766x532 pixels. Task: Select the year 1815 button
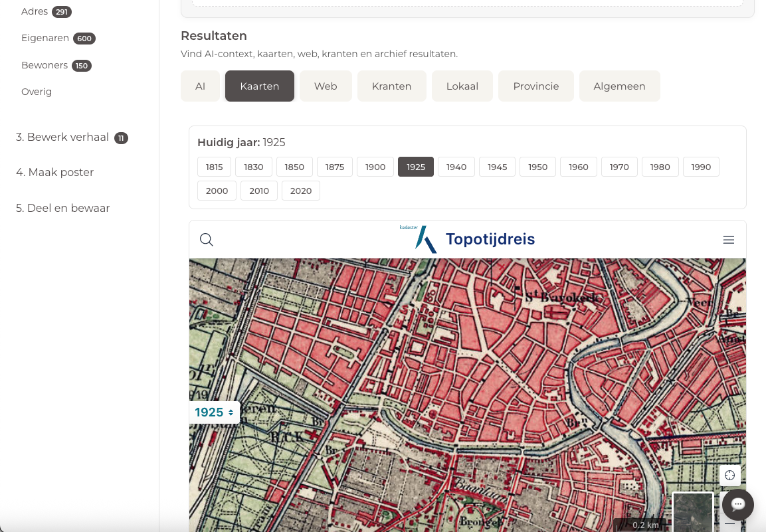(x=214, y=167)
